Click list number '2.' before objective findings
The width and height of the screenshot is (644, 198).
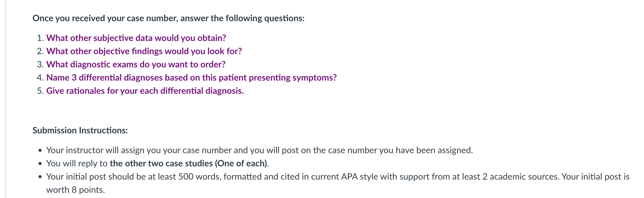(x=40, y=51)
